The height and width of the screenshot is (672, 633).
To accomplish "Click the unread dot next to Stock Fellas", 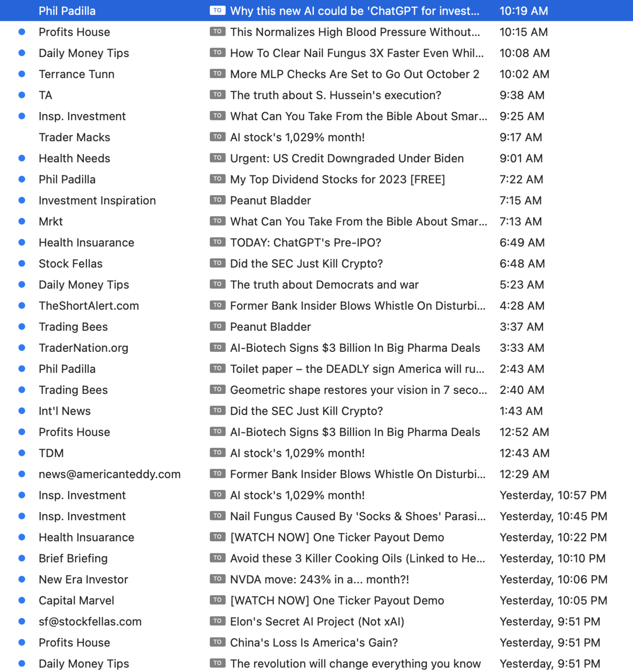I will click(22, 264).
